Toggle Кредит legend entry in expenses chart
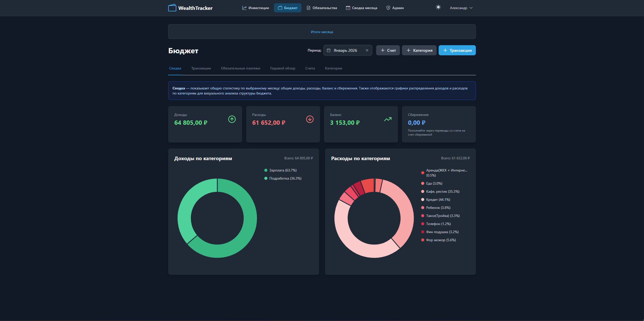 point(438,200)
